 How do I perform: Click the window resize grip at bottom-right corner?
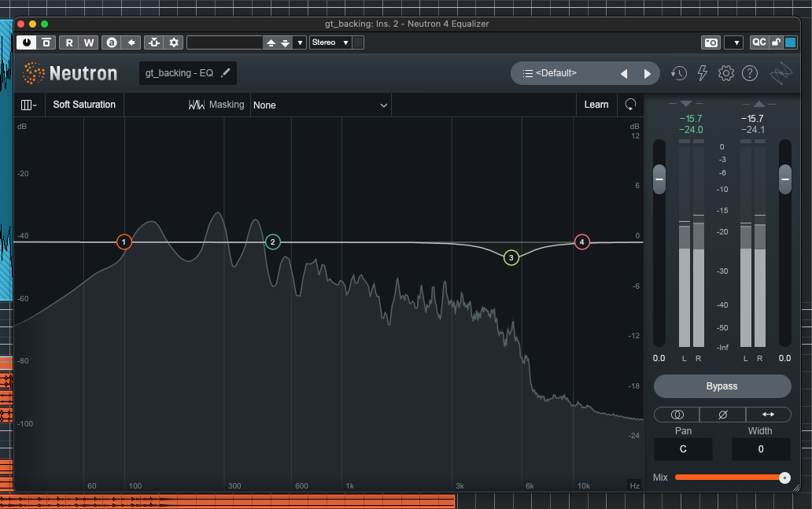[x=796, y=487]
